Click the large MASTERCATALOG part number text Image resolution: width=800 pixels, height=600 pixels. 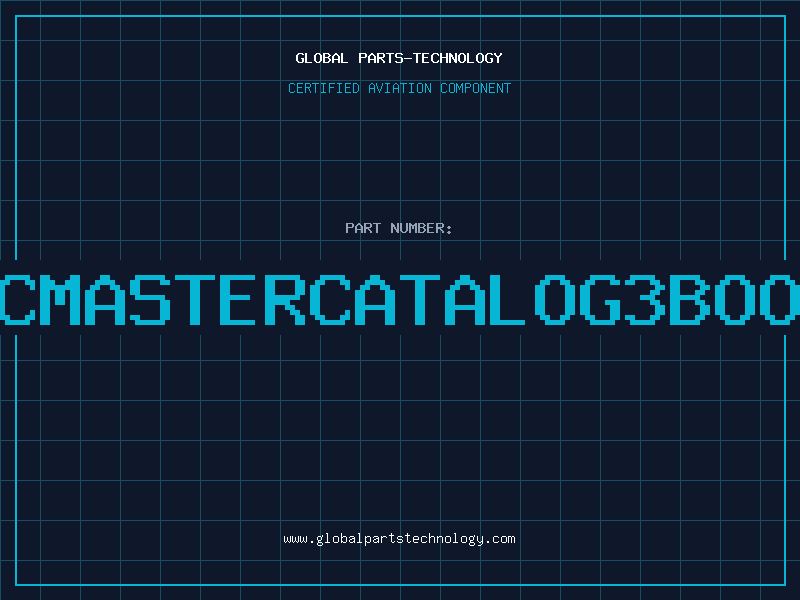click(x=400, y=300)
